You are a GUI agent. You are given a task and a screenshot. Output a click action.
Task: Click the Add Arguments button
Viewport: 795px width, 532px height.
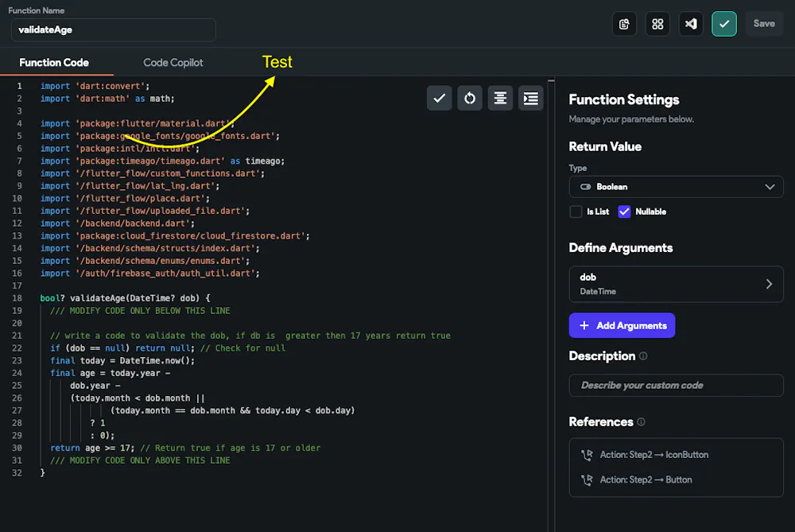pyautogui.click(x=622, y=325)
